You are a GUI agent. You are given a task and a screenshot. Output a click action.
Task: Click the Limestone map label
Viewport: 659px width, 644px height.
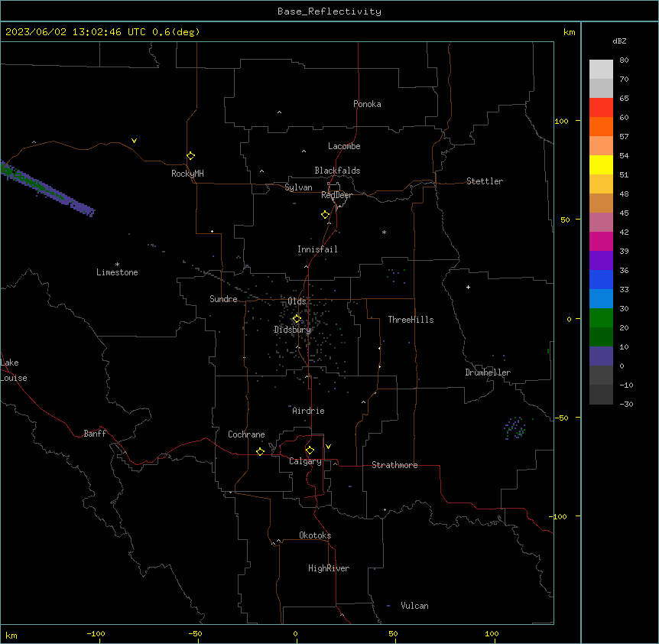[117, 272]
